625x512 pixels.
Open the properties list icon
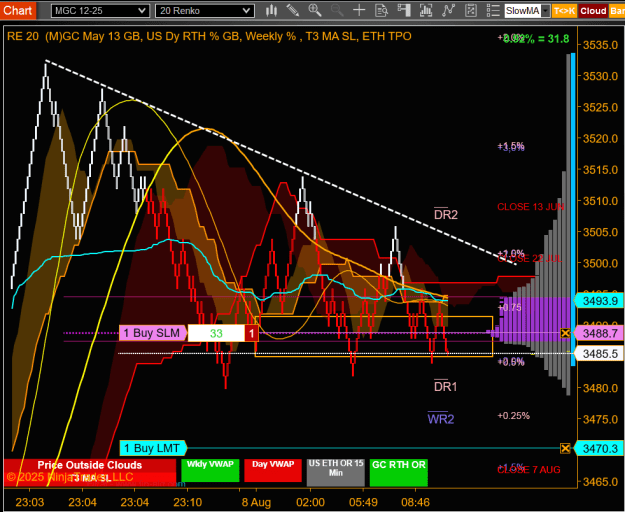493,11
